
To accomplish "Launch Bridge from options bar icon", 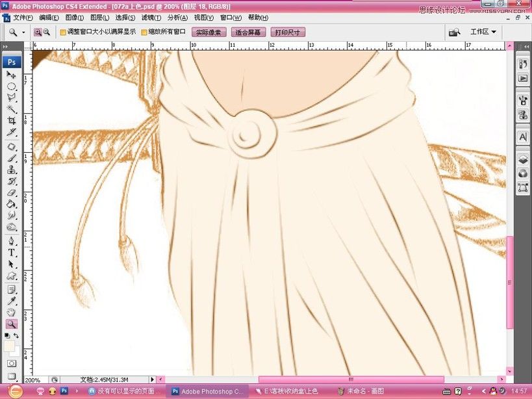I will [455, 32].
